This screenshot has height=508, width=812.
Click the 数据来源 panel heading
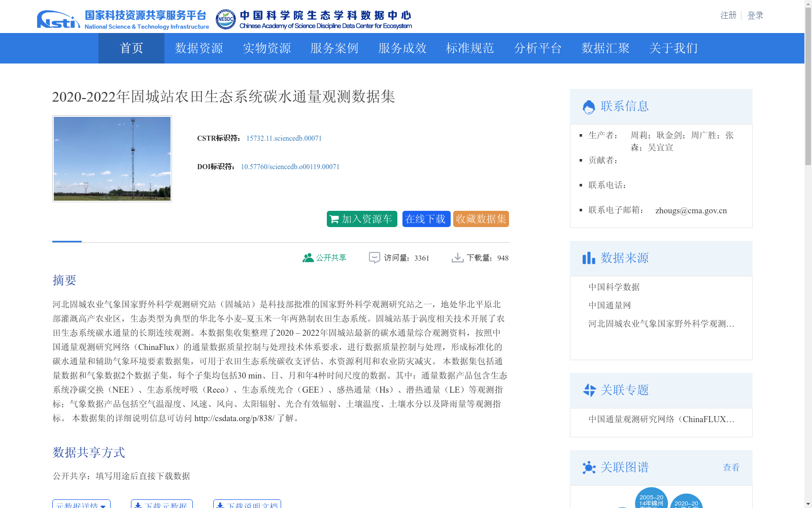[x=625, y=258]
